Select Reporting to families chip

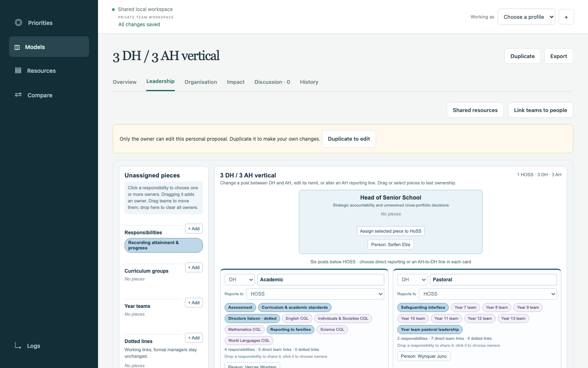[290, 330]
